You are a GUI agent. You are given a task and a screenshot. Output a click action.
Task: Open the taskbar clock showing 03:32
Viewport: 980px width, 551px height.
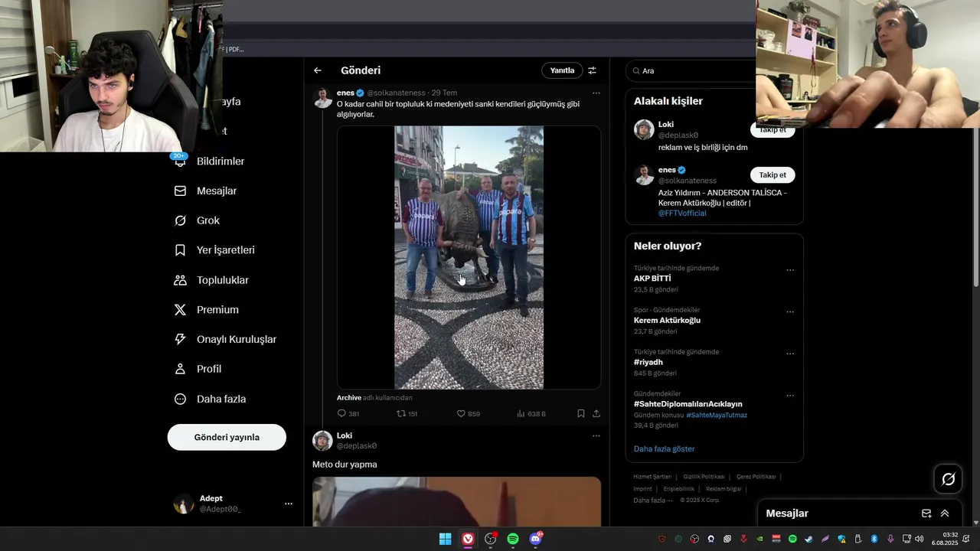coord(946,539)
